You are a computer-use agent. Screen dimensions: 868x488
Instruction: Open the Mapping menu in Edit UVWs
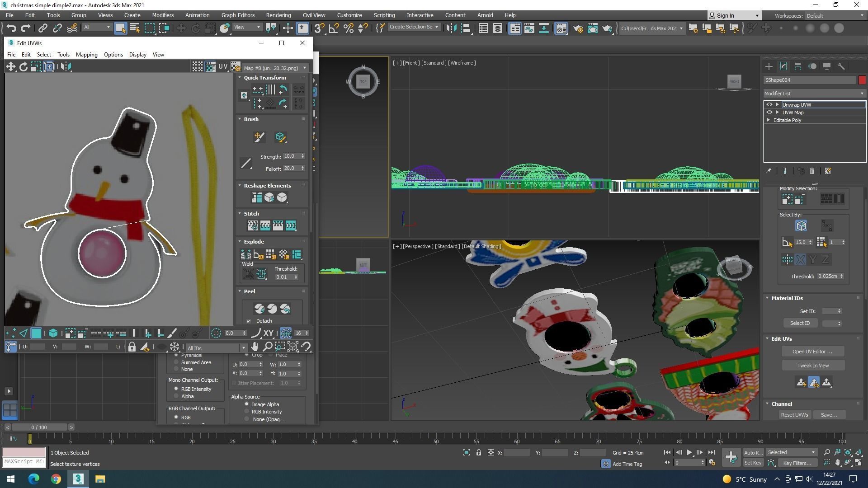[x=86, y=55]
